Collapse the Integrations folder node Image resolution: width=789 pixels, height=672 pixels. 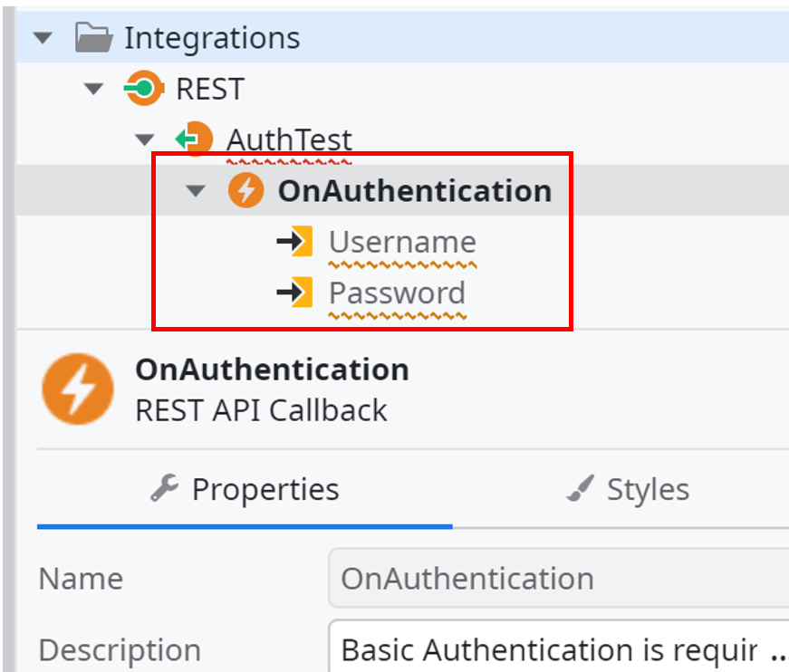(x=41, y=37)
